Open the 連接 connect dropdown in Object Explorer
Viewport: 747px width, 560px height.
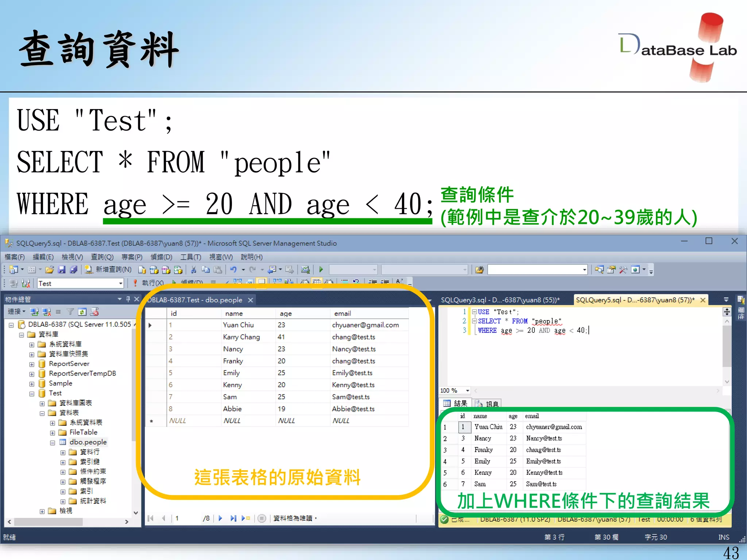[16, 312]
